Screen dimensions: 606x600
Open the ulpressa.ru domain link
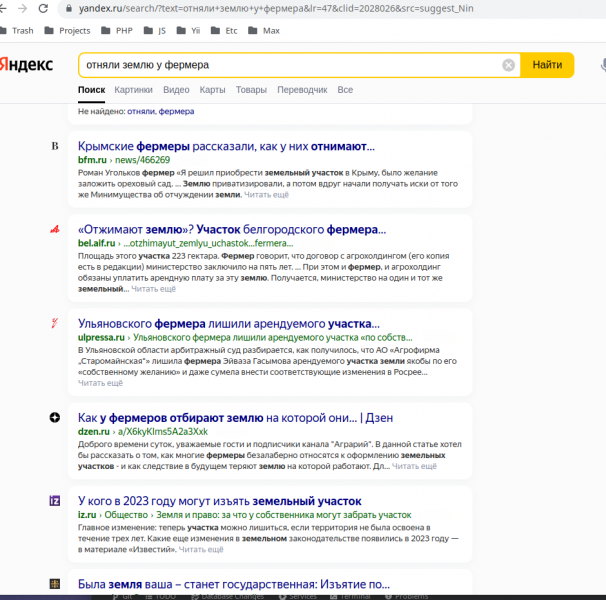click(x=101, y=338)
